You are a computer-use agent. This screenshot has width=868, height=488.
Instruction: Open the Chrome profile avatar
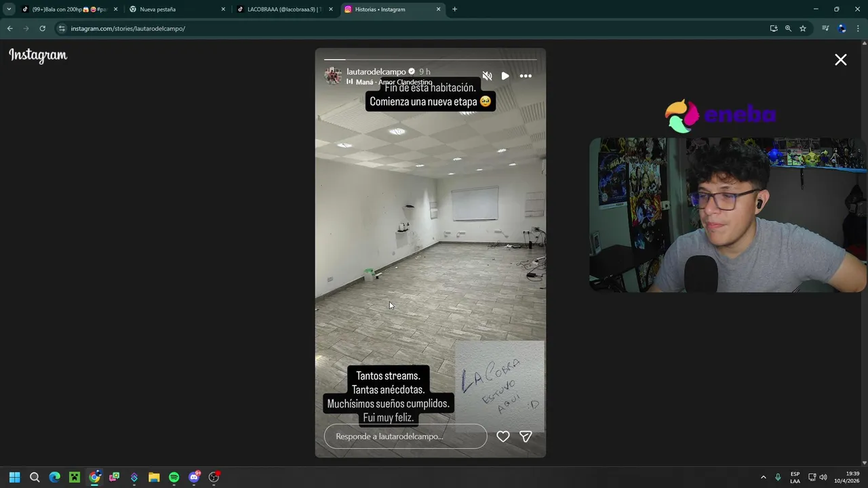tap(842, 28)
